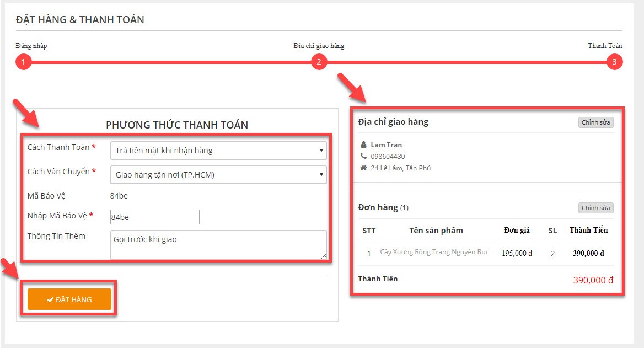The height and width of the screenshot is (348, 644).
Task: Click the Đăng nhập step label
Action: [x=31, y=46]
